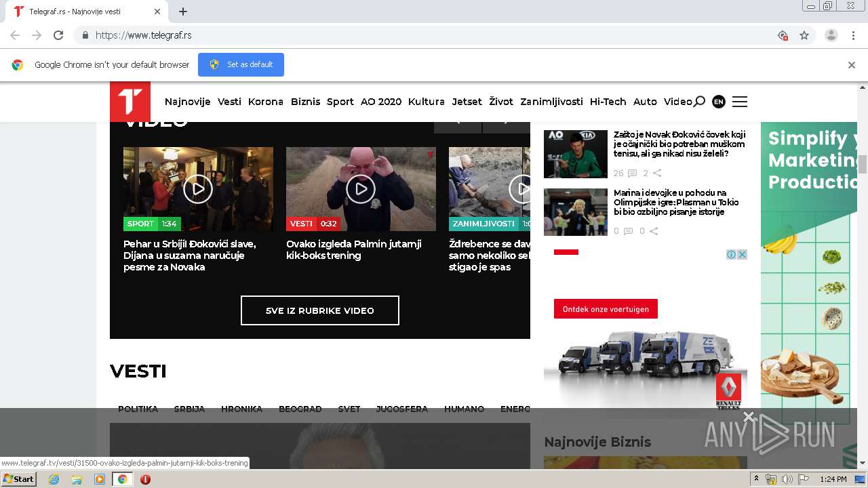Show hidden tray icons arrow
The width and height of the screenshot is (868, 488).
click(x=757, y=479)
